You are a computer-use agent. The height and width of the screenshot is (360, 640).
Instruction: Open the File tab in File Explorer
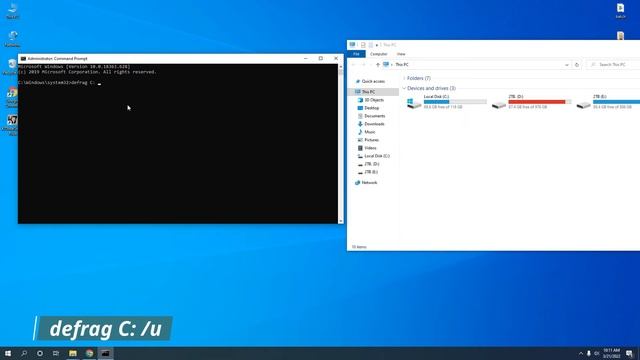coord(356,54)
